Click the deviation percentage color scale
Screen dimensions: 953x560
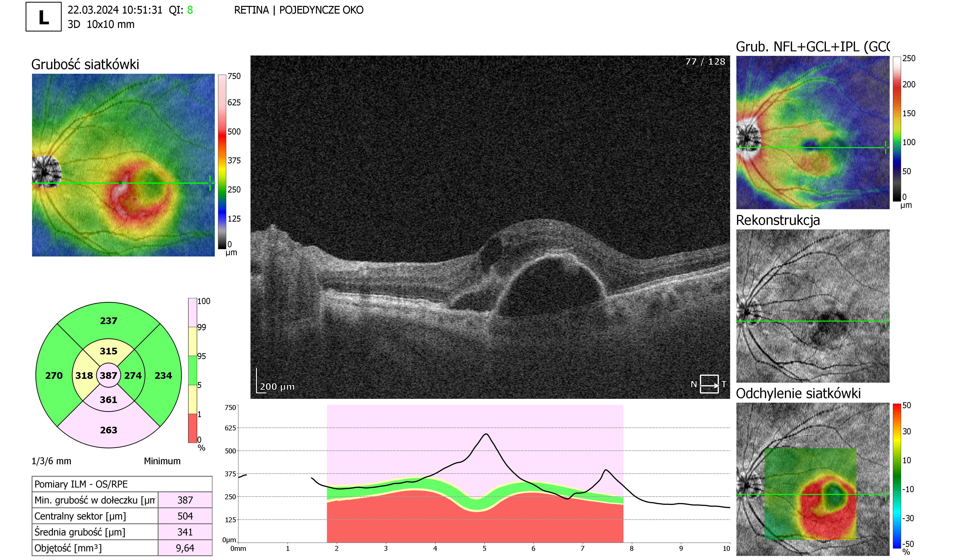click(897, 476)
